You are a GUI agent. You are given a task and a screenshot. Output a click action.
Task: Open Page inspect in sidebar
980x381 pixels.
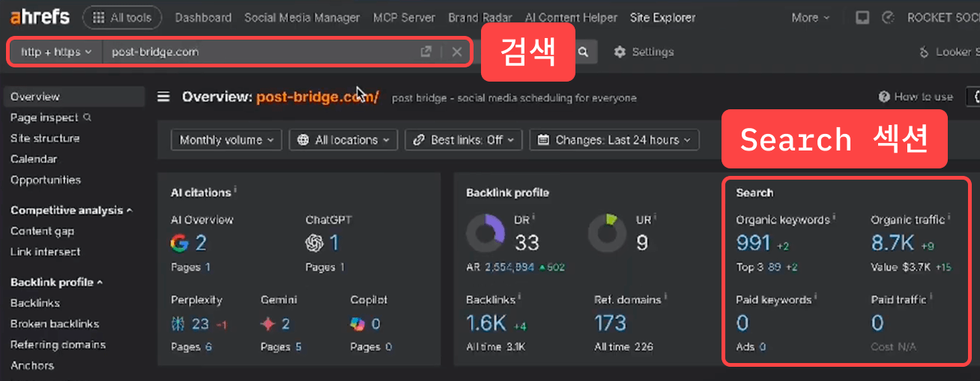click(50, 118)
